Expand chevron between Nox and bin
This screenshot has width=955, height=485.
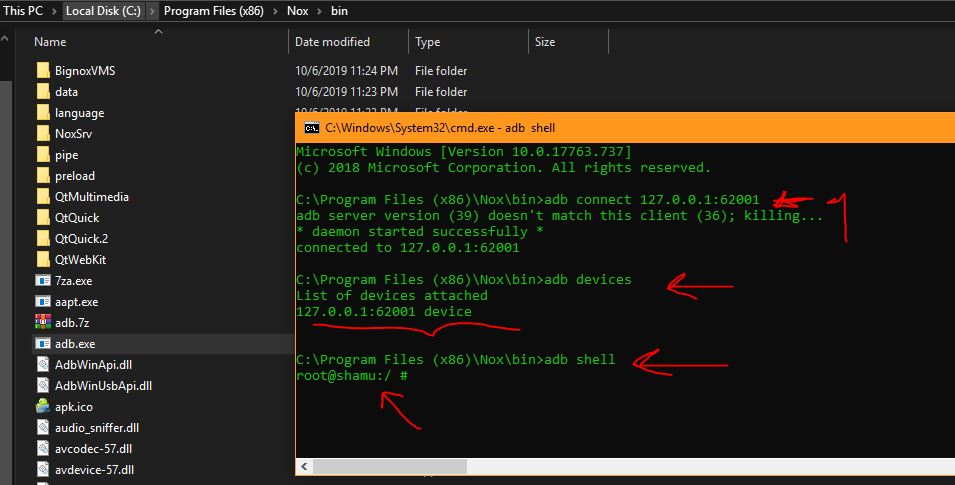click(319, 11)
